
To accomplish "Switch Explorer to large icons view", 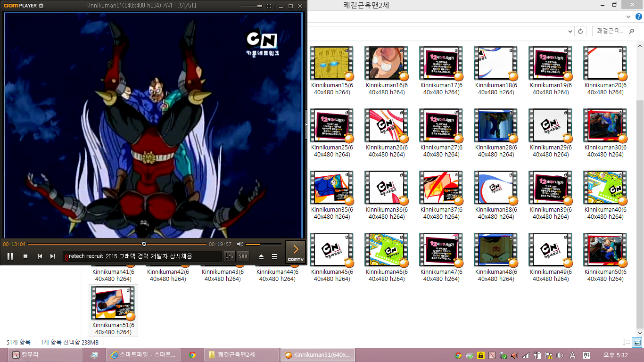I will (x=637, y=342).
